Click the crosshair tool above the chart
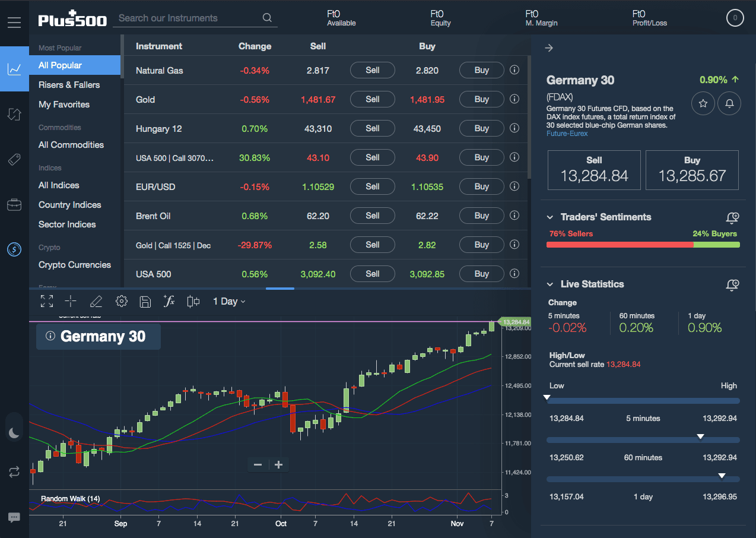The width and height of the screenshot is (756, 538). (x=71, y=301)
